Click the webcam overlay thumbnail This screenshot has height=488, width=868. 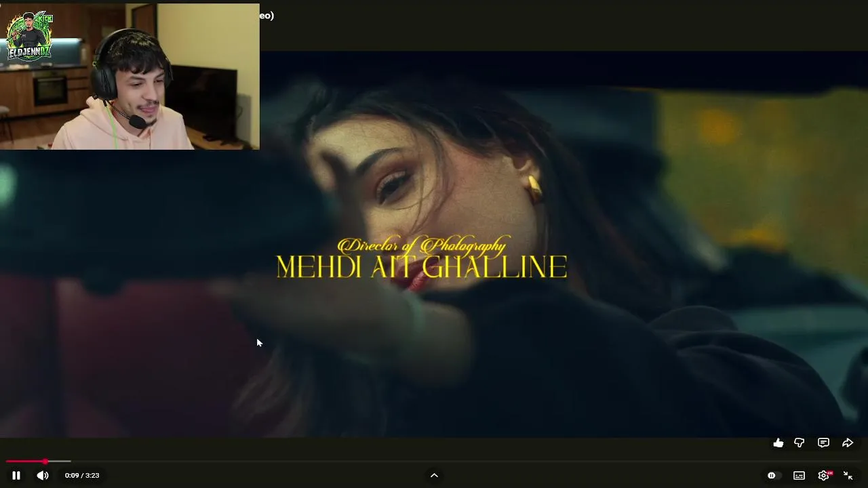tap(130, 76)
